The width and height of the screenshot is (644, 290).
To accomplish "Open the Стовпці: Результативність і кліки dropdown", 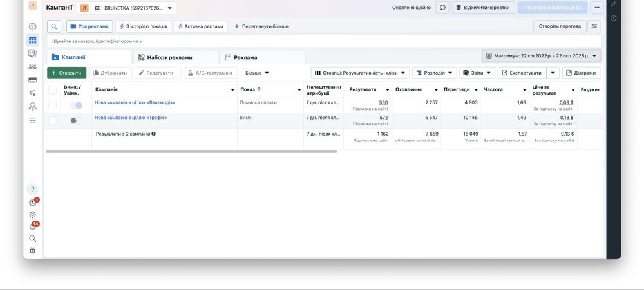I will coord(360,73).
